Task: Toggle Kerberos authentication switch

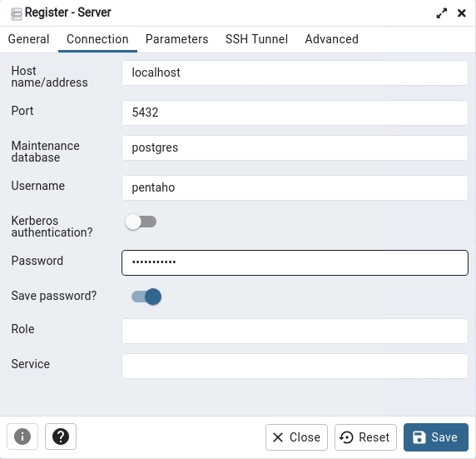Action: click(141, 222)
